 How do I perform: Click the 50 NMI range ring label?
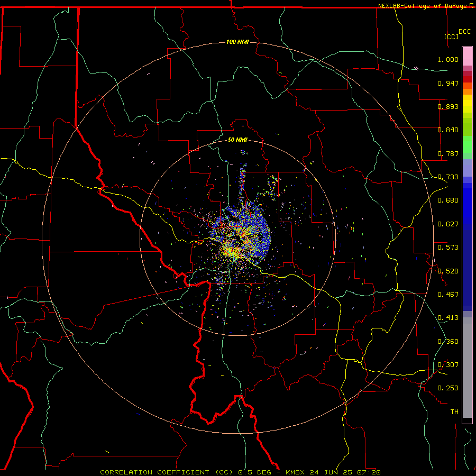click(x=237, y=140)
